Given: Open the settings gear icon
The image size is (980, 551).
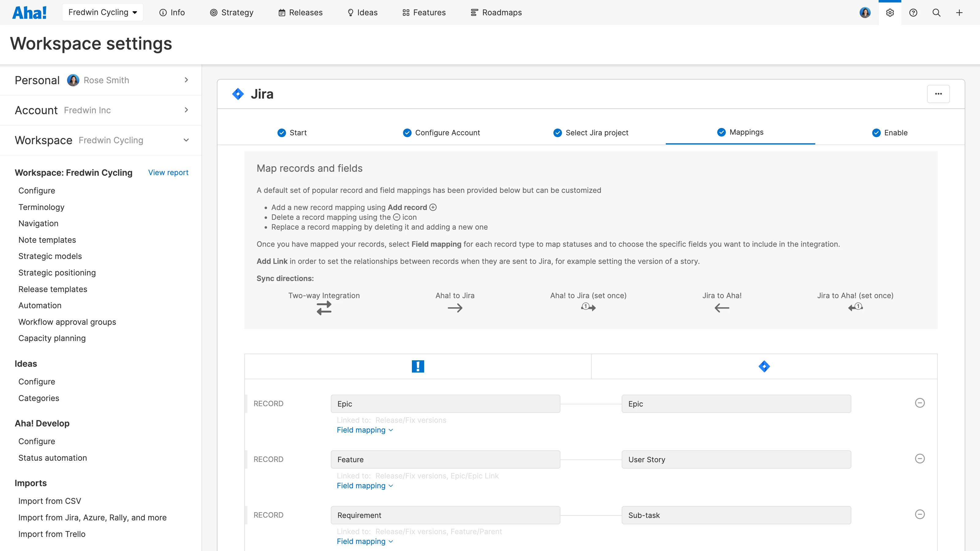Looking at the screenshot, I should 890,13.
